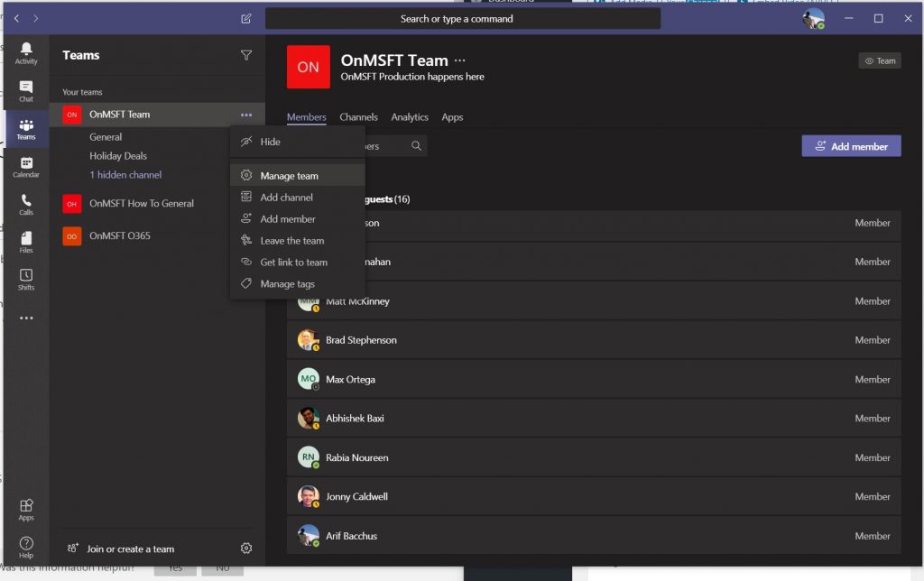The width and height of the screenshot is (924, 581).
Task: Click the member search magnifier icon
Action: click(416, 146)
